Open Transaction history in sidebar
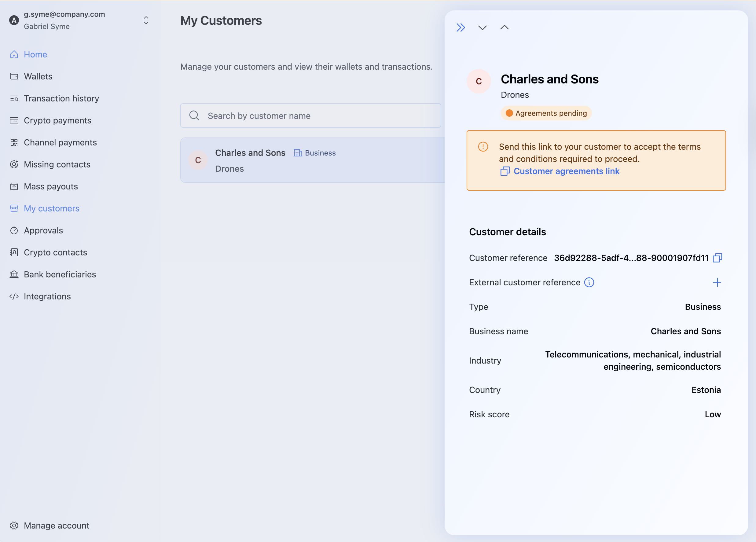 click(x=61, y=98)
